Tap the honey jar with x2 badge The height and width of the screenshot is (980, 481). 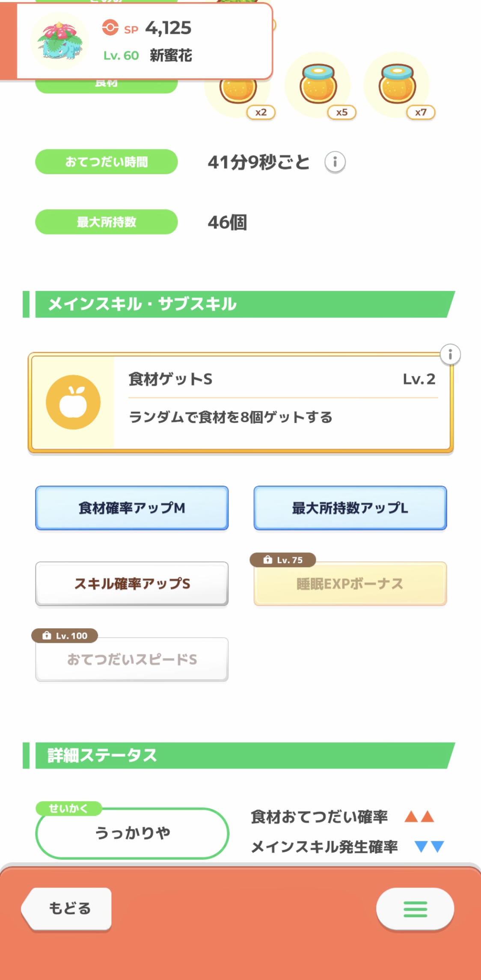pyautogui.click(x=238, y=92)
